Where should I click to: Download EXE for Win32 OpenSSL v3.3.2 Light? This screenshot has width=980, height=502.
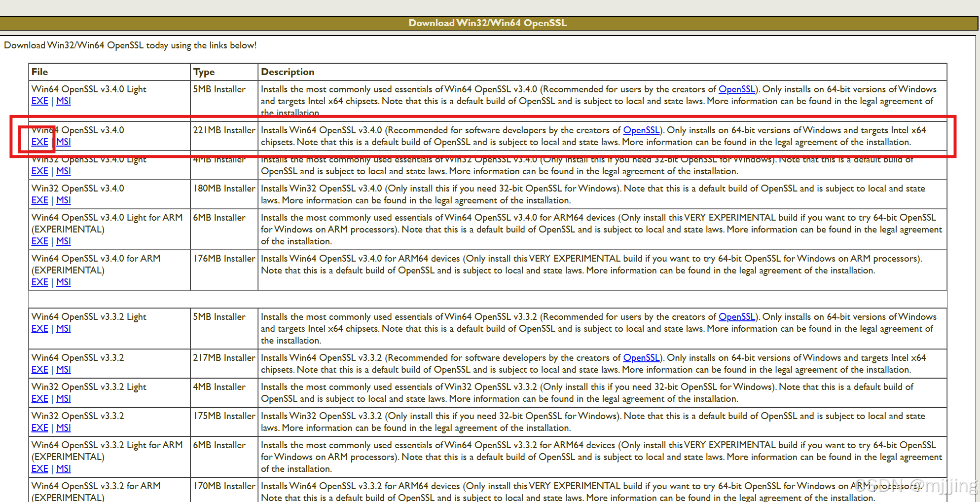[39, 399]
